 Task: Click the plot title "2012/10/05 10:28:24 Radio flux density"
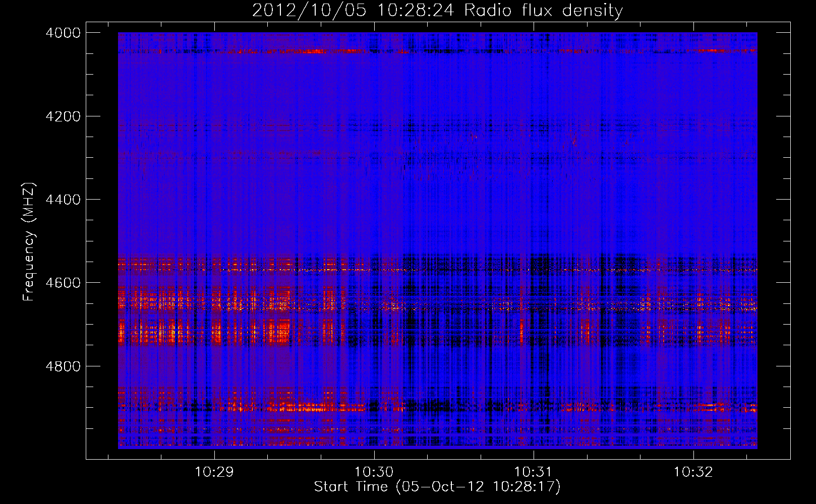coord(437,10)
